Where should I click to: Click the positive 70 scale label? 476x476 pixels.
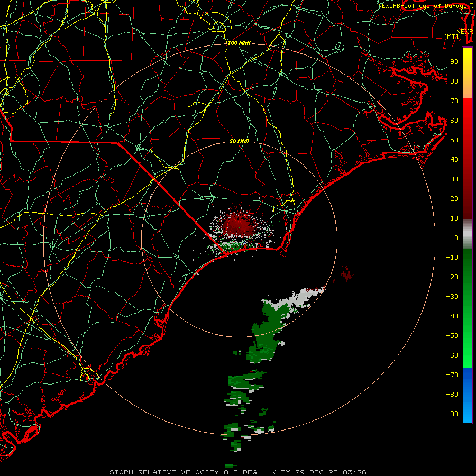454,101
